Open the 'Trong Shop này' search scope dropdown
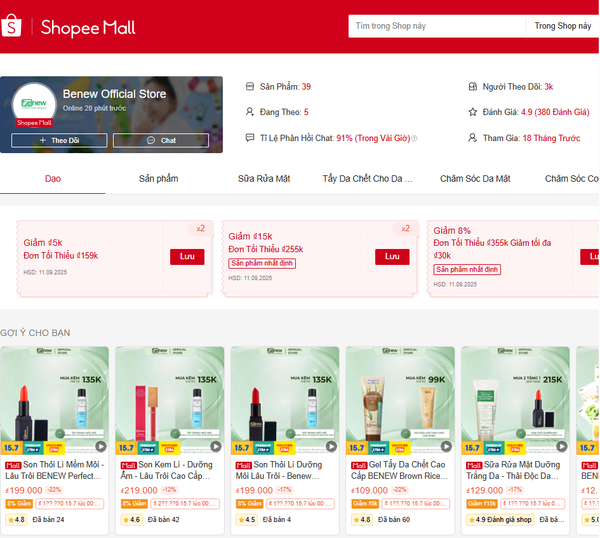The image size is (600, 538). tap(562, 26)
